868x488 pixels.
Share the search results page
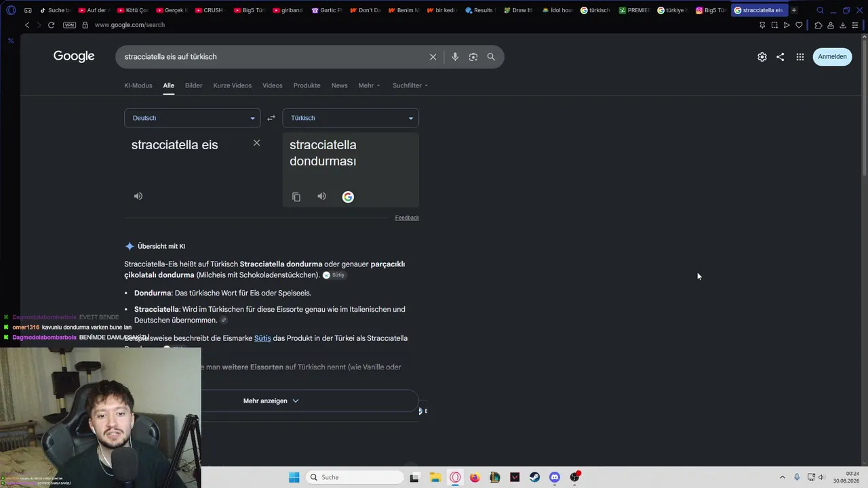point(780,57)
